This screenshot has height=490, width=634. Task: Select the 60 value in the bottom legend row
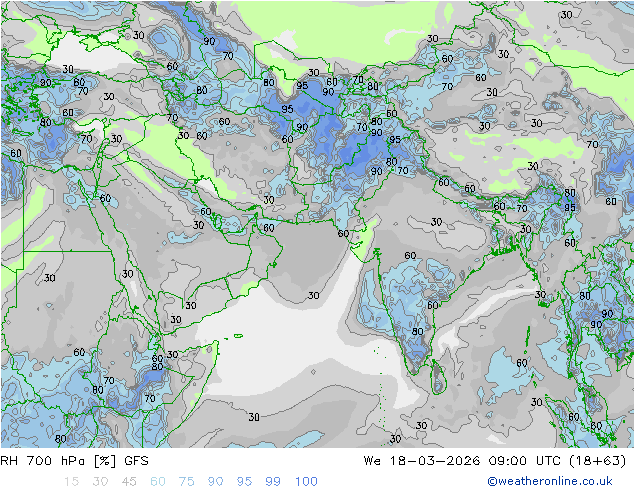158,481
